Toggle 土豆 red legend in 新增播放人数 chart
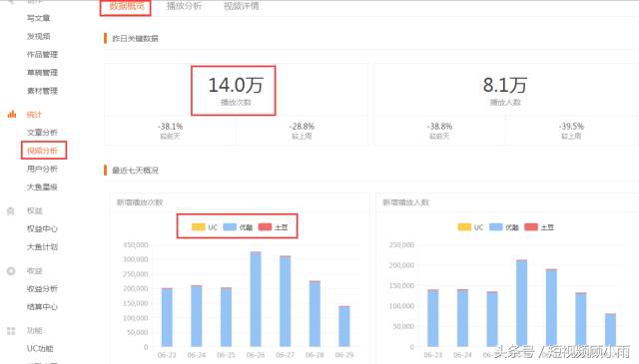This screenshot has width=639, height=364. [539, 227]
